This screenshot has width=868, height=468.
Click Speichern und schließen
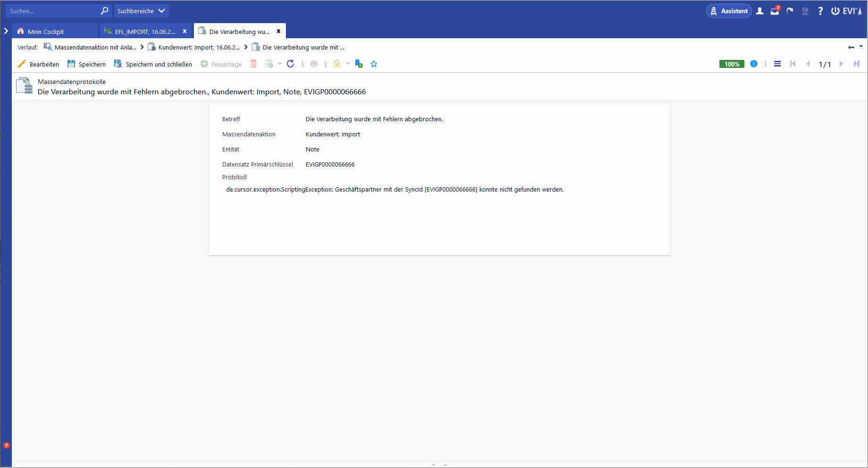(x=153, y=64)
